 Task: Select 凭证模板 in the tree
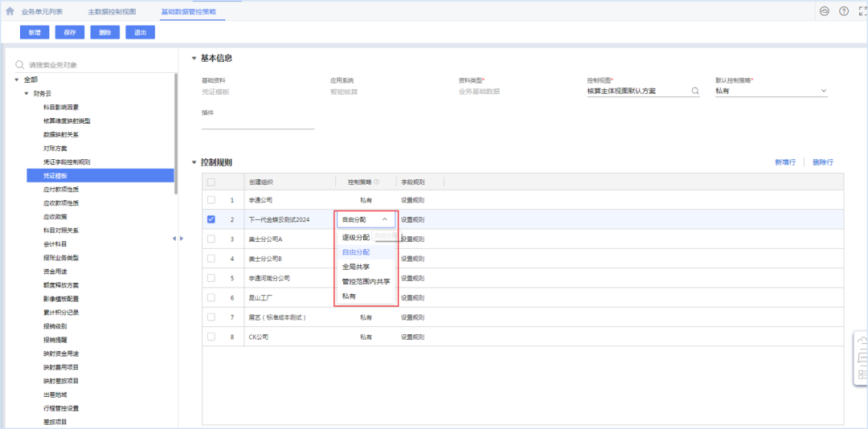[x=100, y=175]
